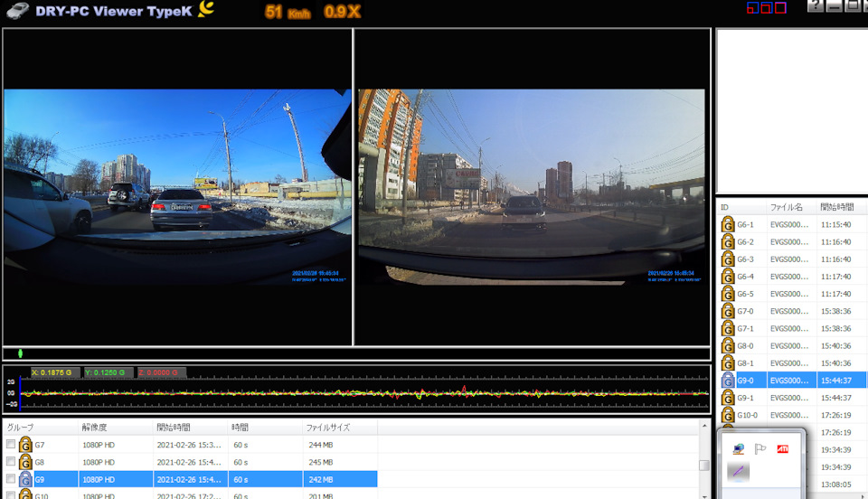This screenshot has width=868, height=499.
Task: Click the 244 MB file size cell
Action: coord(320,445)
